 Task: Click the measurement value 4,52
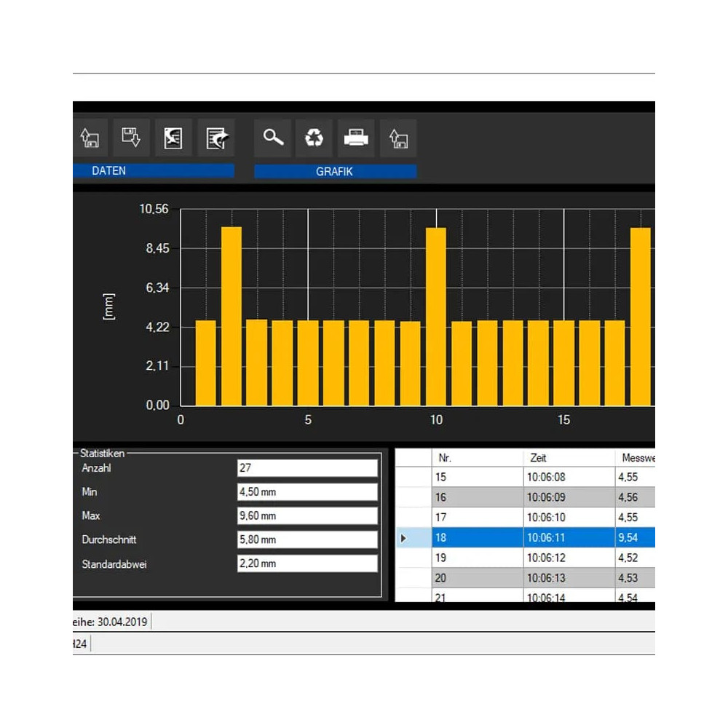(x=635, y=558)
